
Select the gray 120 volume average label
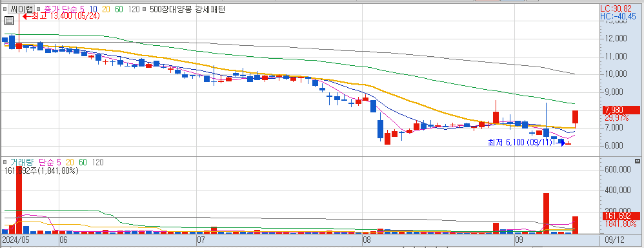pyautogui.click(x=97, y=163)
